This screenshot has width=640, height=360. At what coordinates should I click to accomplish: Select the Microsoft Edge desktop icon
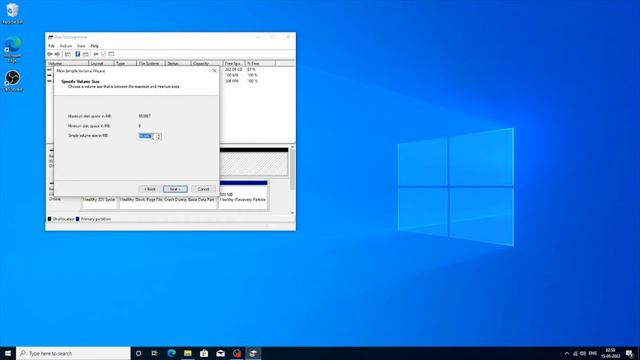pyautogui.click(x=12, y=50)
